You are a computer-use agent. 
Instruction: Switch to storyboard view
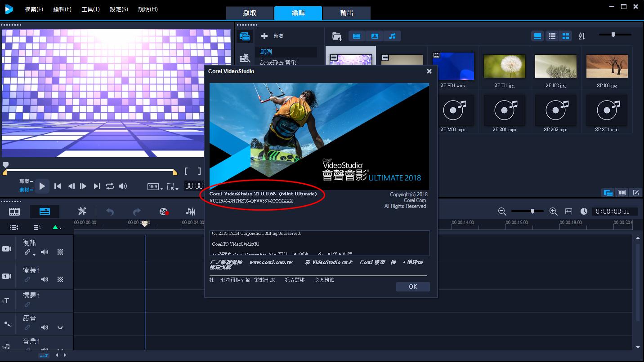click(15, 211)
